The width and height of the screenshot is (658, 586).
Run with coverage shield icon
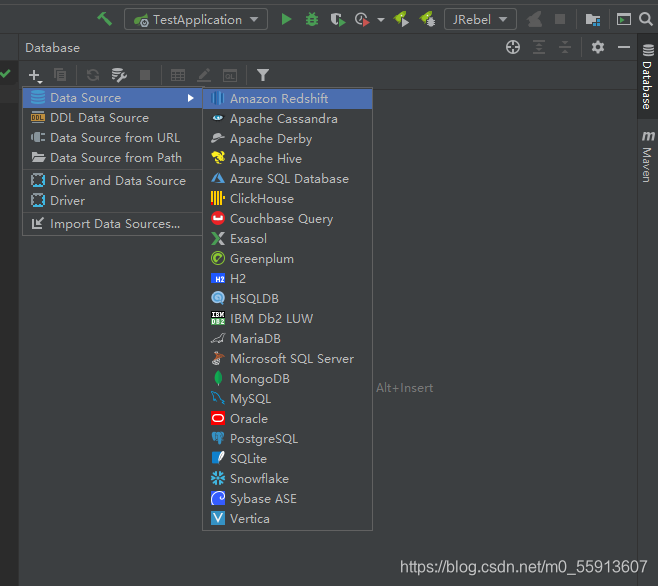pyautogui.click(x=337, y=19)
